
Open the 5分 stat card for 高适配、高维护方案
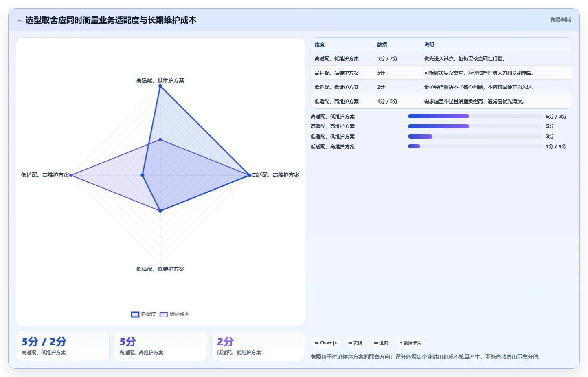click(160, 346)
